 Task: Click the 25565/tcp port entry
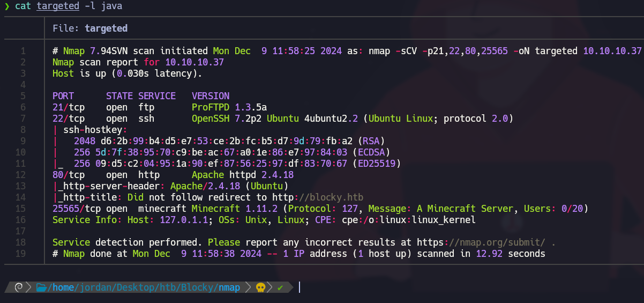pyautogui.click(x=76, y=209)
